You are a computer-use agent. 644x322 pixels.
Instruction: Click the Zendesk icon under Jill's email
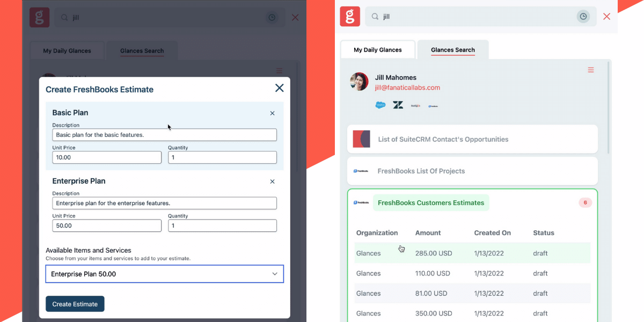pos(398,105)
